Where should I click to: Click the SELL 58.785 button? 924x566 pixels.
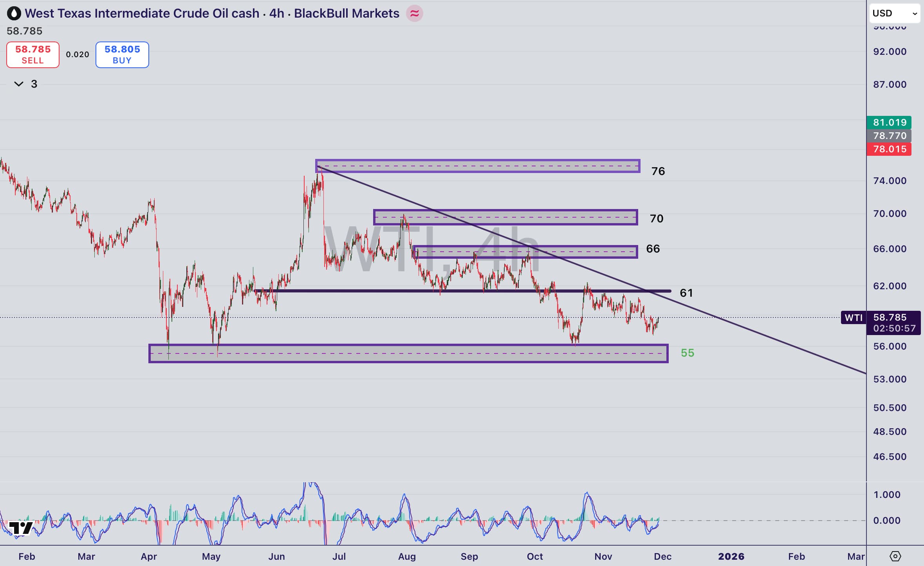click(x=32, y=54)
